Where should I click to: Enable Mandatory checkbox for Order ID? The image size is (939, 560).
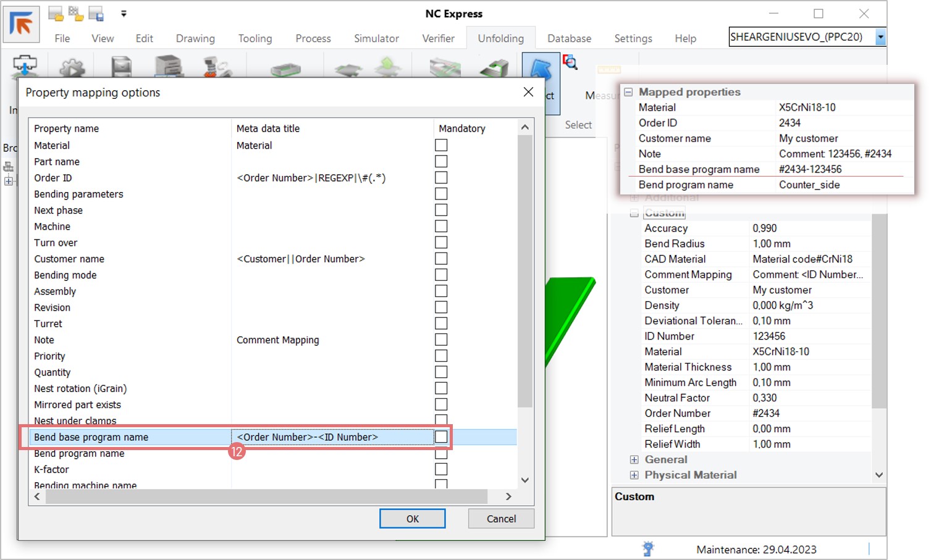tap(441, 178)
